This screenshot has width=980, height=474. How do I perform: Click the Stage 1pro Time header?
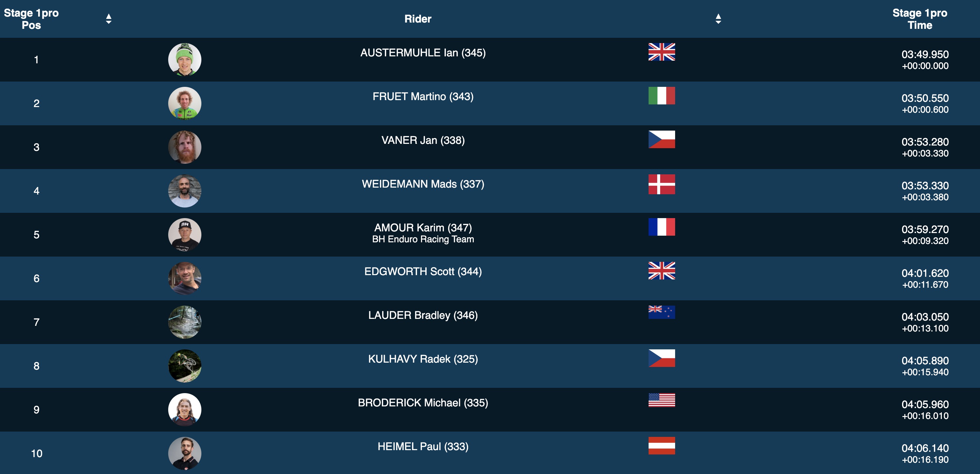click(x=920, y=19)
